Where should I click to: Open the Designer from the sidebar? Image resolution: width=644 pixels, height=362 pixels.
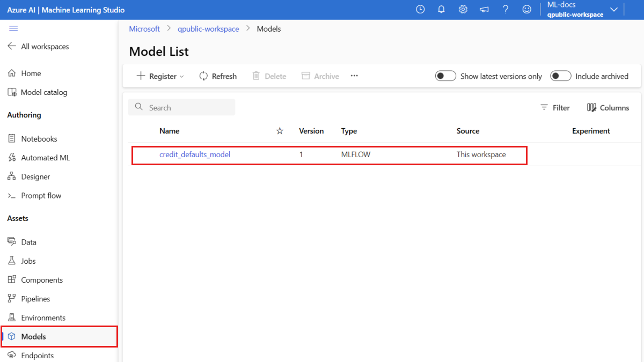point(35,176)
